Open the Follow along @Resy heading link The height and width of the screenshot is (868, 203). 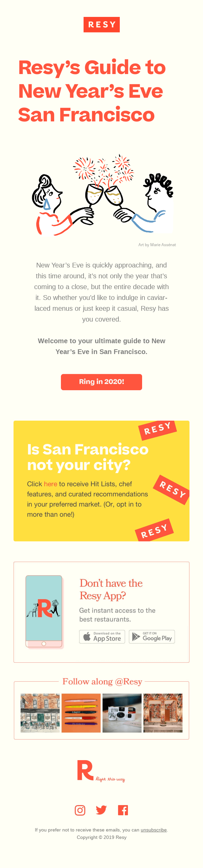101,682
